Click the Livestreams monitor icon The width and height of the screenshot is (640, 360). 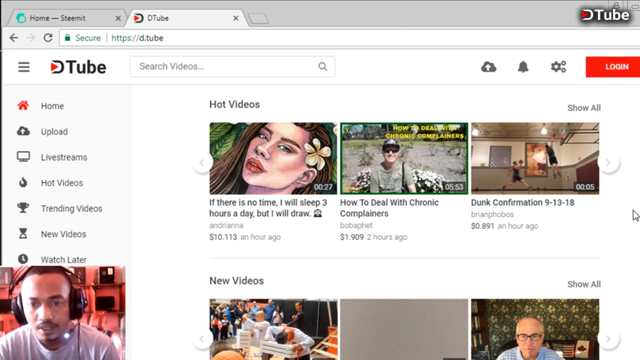(23, 157)
